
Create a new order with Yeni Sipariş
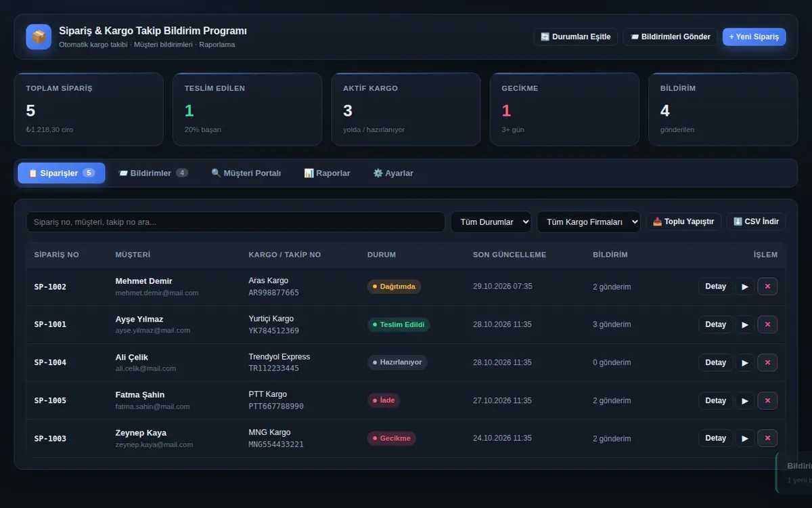coord(754,37)
